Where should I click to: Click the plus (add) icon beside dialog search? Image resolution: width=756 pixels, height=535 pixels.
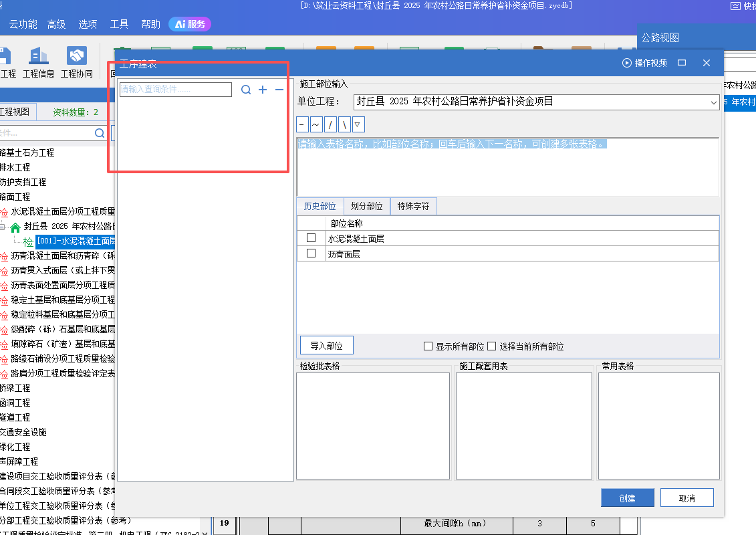click(x=263, y=90)
